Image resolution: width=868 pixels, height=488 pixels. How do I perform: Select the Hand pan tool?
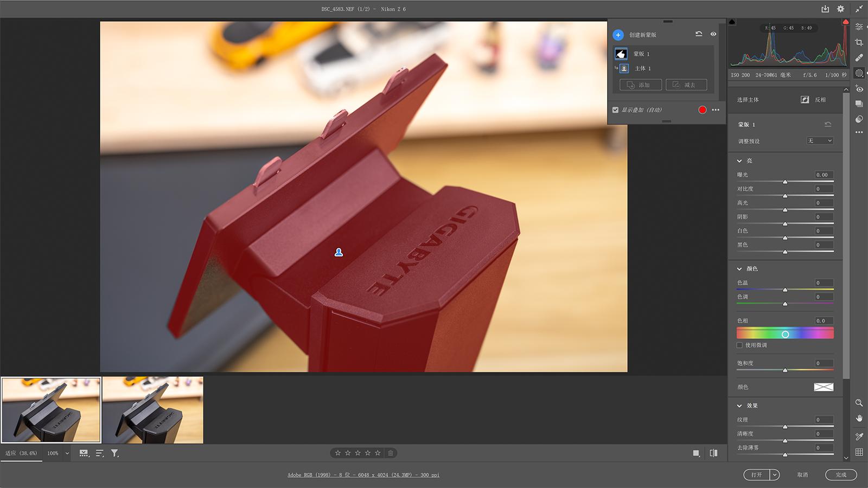[x=859, y=418]
